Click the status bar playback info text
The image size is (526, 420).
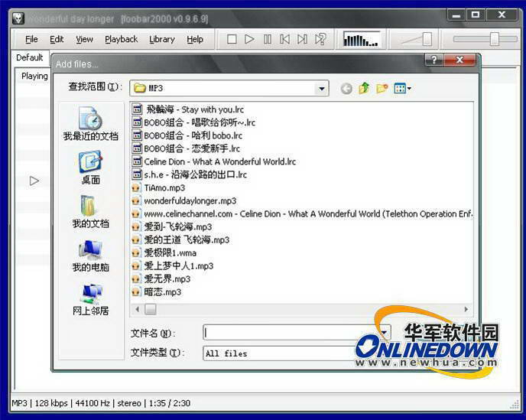pos(101,403)
